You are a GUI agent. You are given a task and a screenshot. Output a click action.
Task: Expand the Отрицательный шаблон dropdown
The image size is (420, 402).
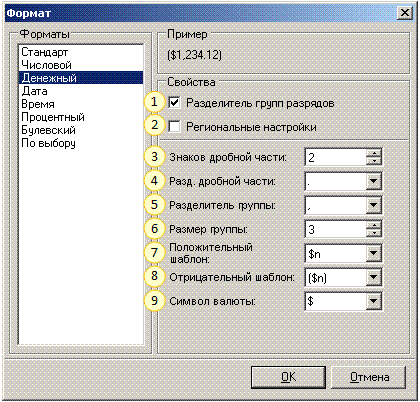pyautogui.click(x=374, y=277)
